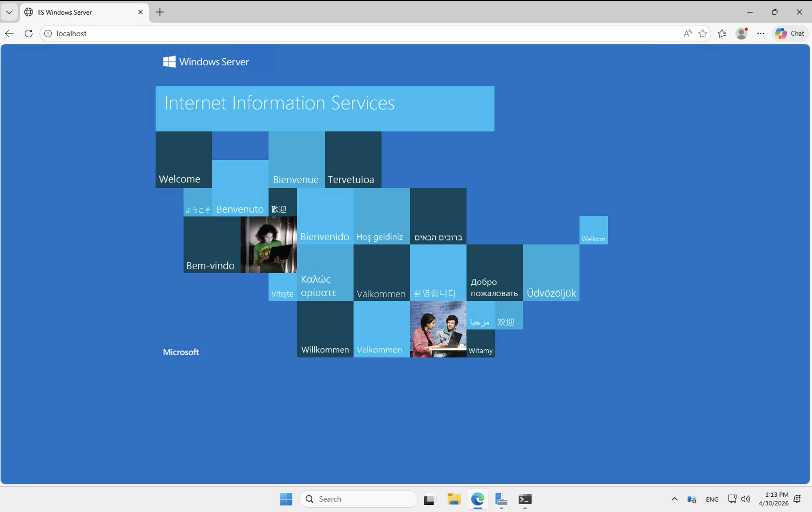Image resolution: width=812 pixels, height=512 pixels.
Task: Click the localhost address bar
Action: [x=337, y=33]
